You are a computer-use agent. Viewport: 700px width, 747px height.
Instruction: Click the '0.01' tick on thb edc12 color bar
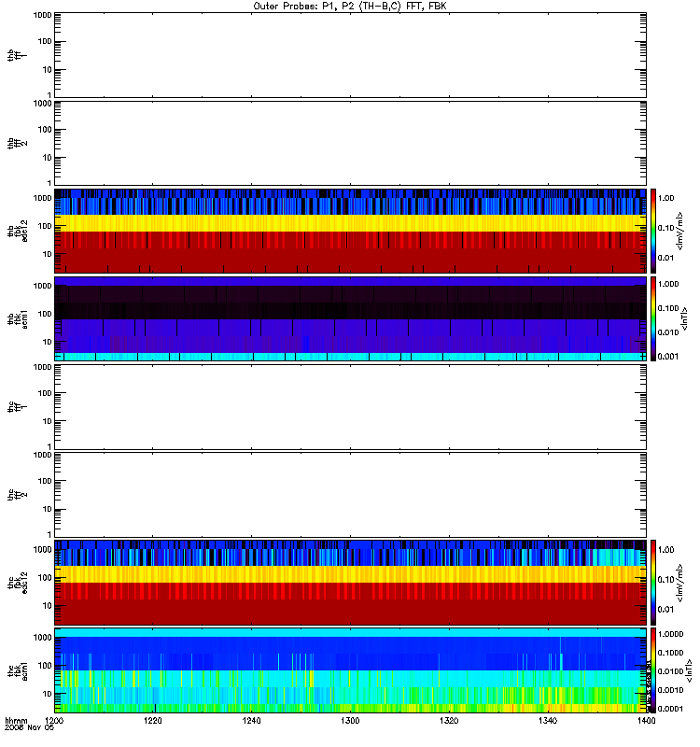666,258
